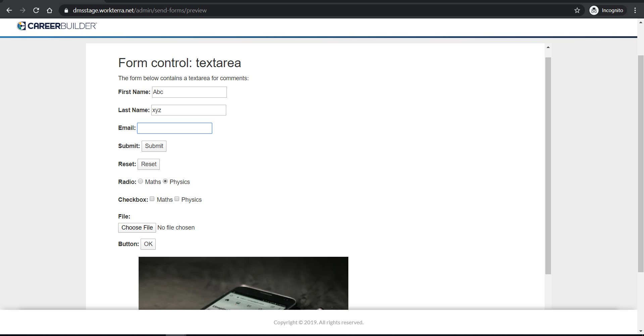Click the CareerBuilder logo
The image size is (644, 336).
(57, 26)
